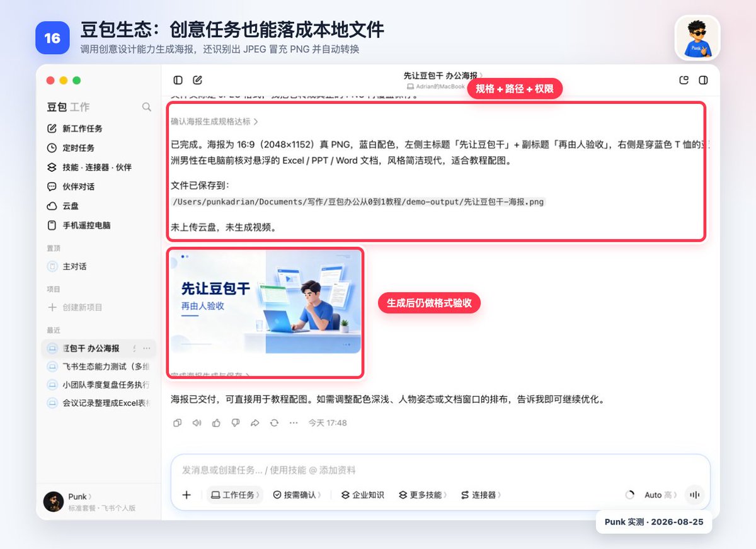Toggle the left sidebar panel icon

point(178,80)
